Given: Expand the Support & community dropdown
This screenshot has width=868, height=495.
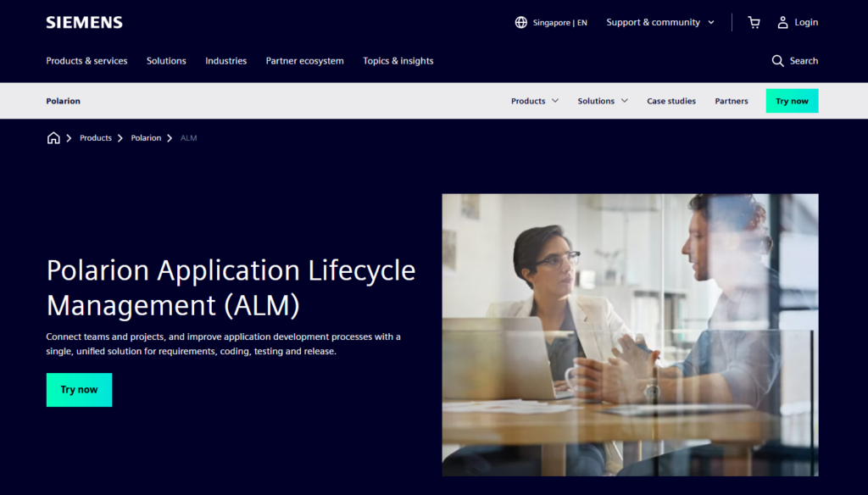Looking at the screenshot, I should click(660, 22).
